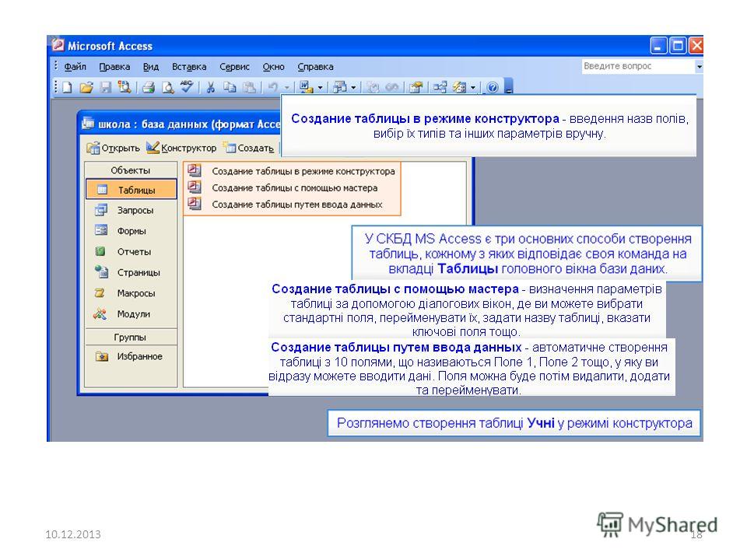The width and height of the screenshot is (747, 560).
Task: Select Создание таблицы в режиме конструктора
Action: click(x=303, y=171)
